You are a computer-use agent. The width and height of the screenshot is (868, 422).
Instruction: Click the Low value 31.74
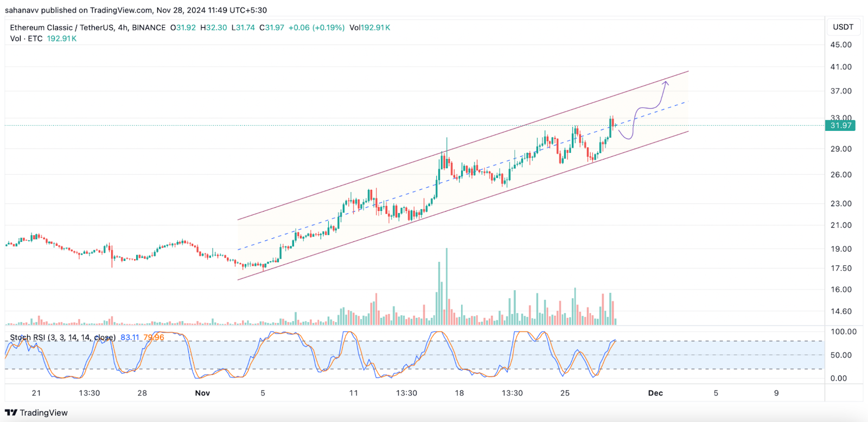[243, 28]
